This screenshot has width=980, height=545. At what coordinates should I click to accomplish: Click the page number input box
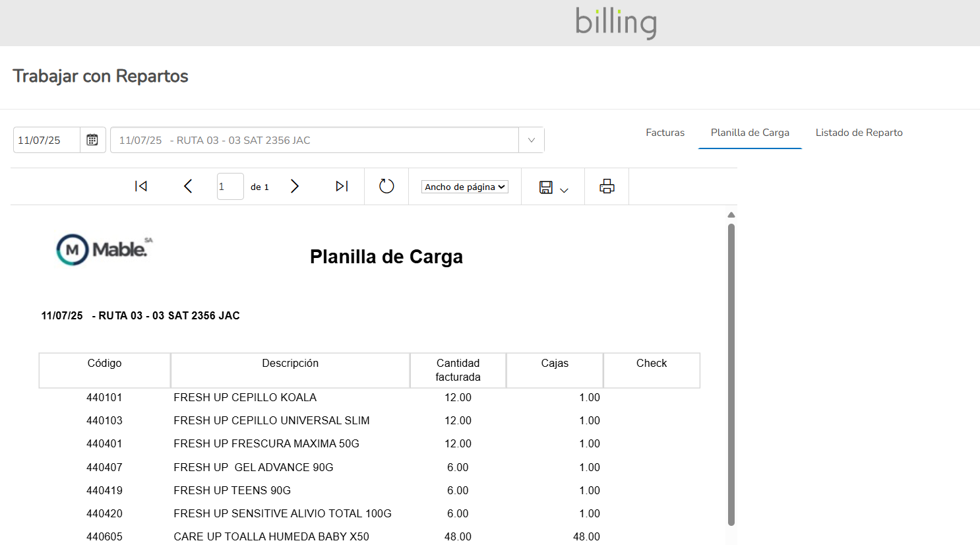(230, 187)
